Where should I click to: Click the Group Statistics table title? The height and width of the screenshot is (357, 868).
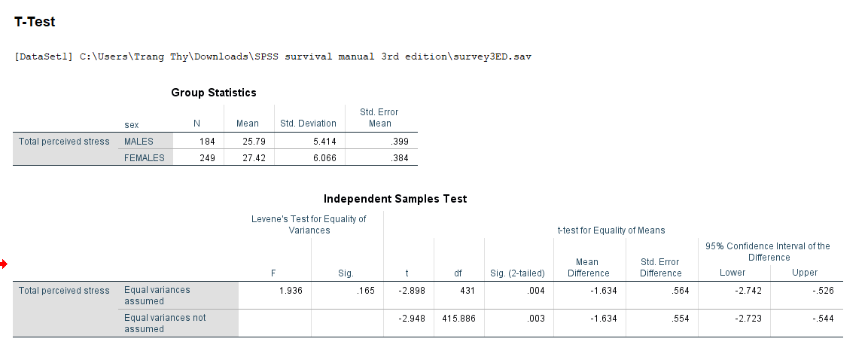point(214,93)
